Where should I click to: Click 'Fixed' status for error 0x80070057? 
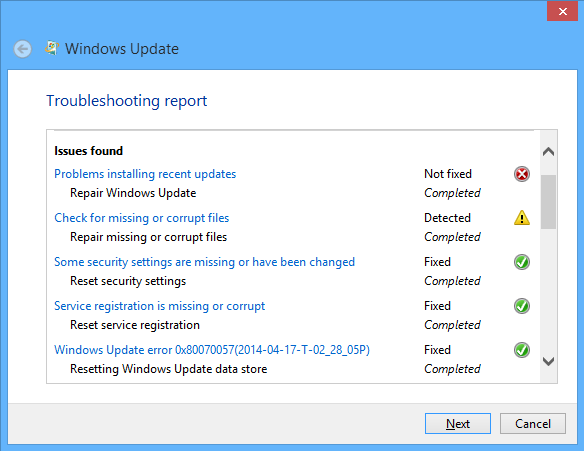pyautogui.click(x=438, y=350)
